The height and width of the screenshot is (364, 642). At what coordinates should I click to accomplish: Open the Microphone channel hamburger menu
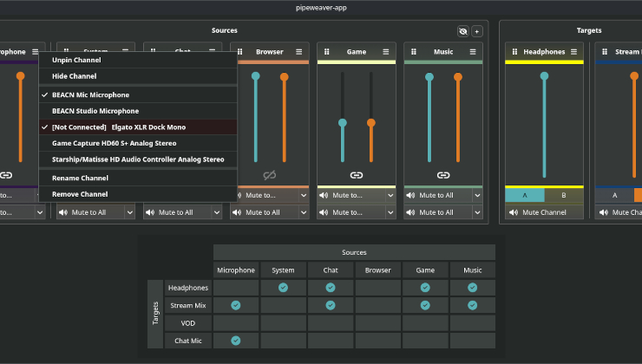pos(36,52)
